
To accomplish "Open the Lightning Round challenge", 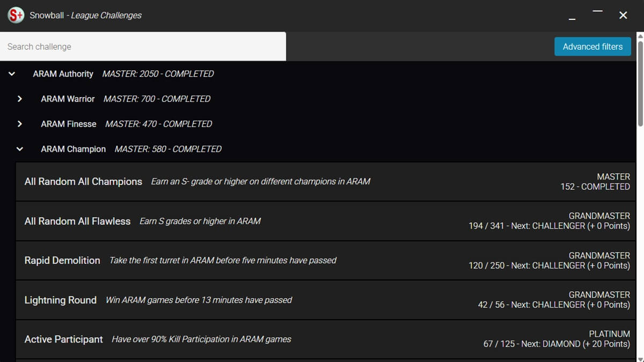I will point(326,300).
